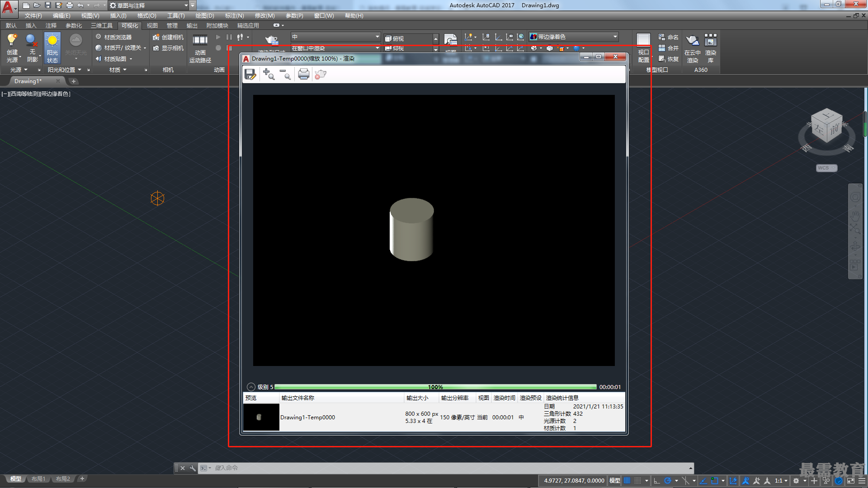Switch to the 可视化 ribbon tab
Screen dimensions: 868x488
pyautogui.click(x=129, y=26)
